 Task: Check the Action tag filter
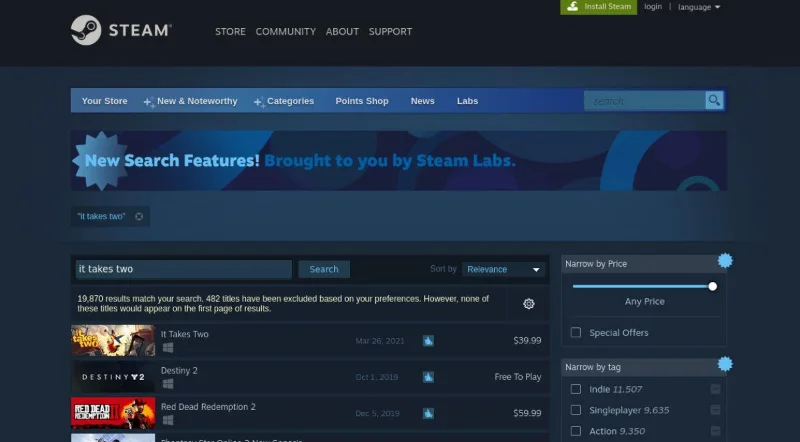576,431
